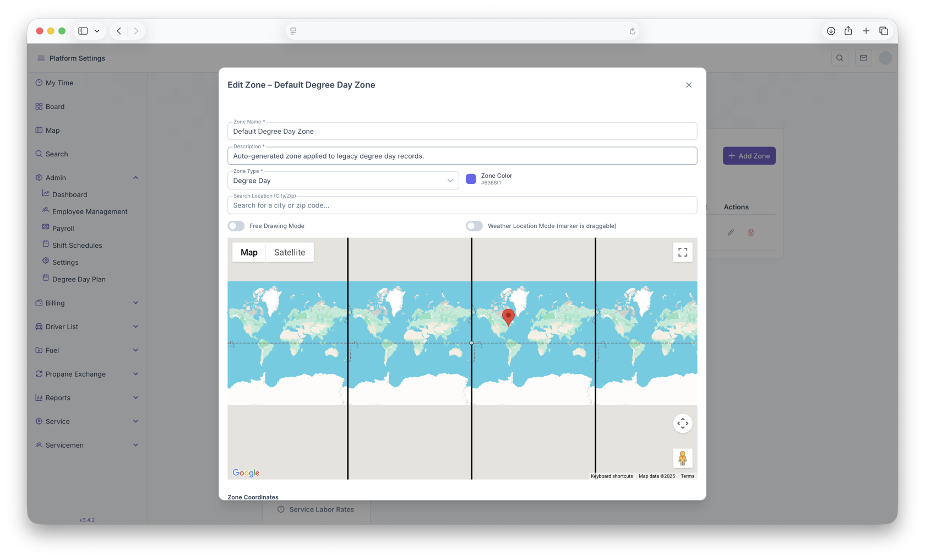Click the Street View pegman icon
Viewport: 925px width, 560px height.
point(683,458)
